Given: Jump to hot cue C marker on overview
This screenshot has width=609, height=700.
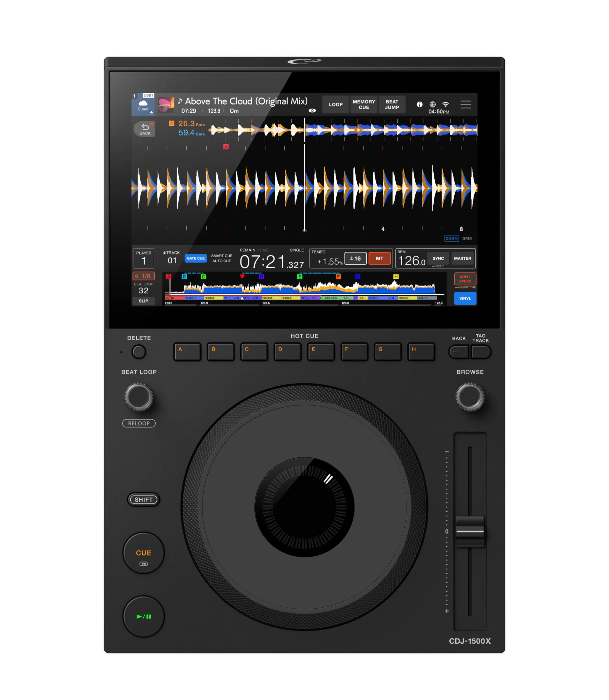Looking at the screenshot, I should tap(204, 277).
